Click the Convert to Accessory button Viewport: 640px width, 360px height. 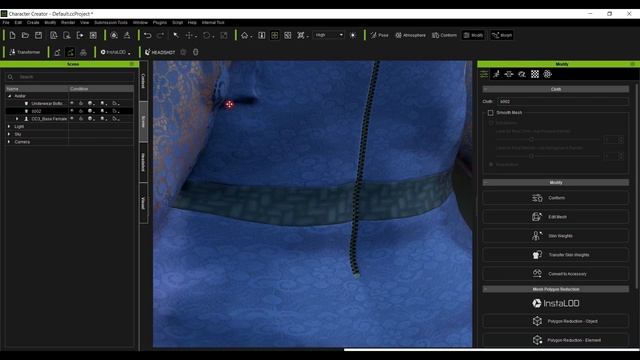[556, 274]
